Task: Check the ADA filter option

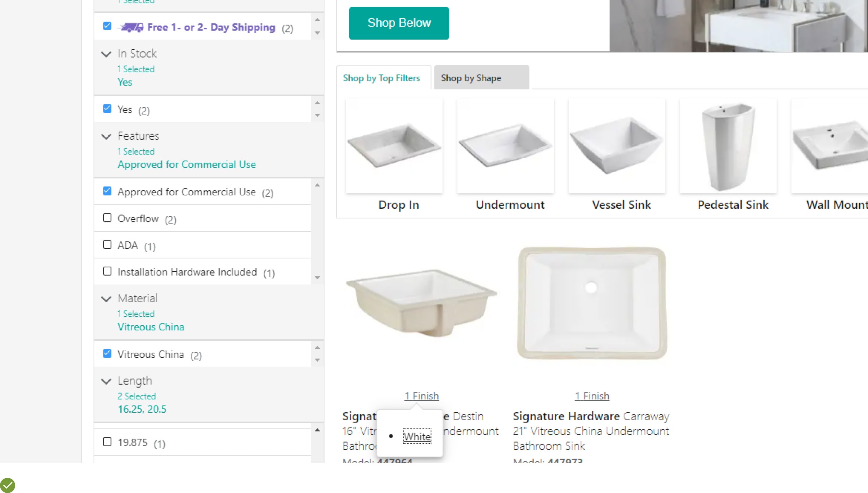Action: click(x=107, y=245)
